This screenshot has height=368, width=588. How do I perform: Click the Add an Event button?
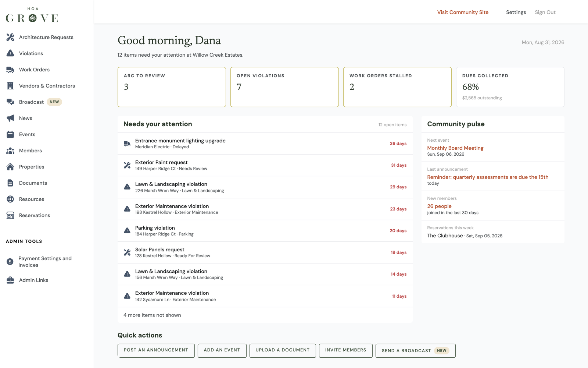click(222, 350)
